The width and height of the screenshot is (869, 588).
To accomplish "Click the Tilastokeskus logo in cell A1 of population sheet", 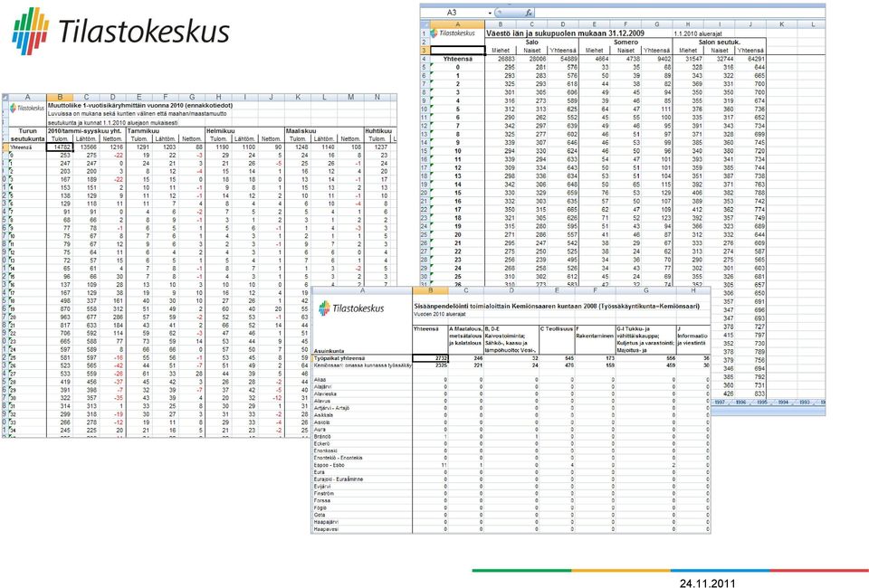I will pyautogui.click(x=453, y=33).
